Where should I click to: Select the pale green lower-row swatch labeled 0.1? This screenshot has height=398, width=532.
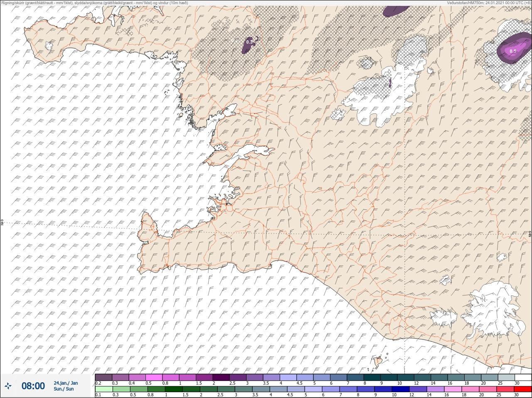tap(103, 389)
